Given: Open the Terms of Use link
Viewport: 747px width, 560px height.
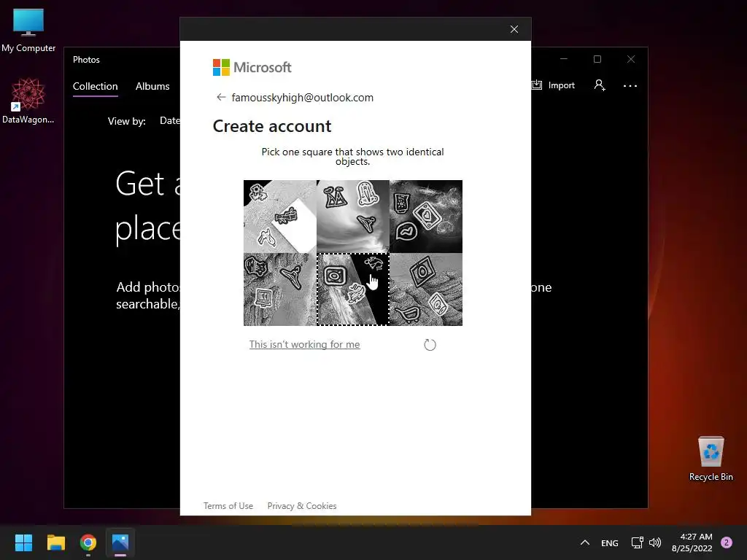Looking at the screenshot, I should tap(228, 506).
